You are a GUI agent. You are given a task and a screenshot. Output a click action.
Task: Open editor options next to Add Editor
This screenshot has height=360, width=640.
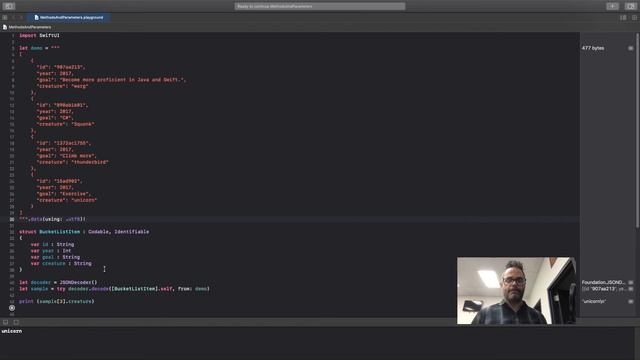[623, 18]
